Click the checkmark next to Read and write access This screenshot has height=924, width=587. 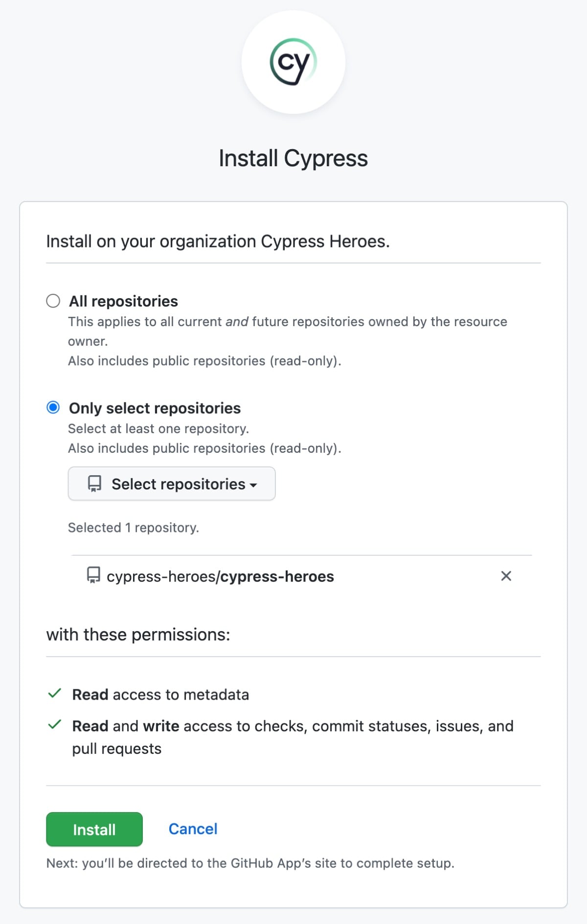coord(55,725)
